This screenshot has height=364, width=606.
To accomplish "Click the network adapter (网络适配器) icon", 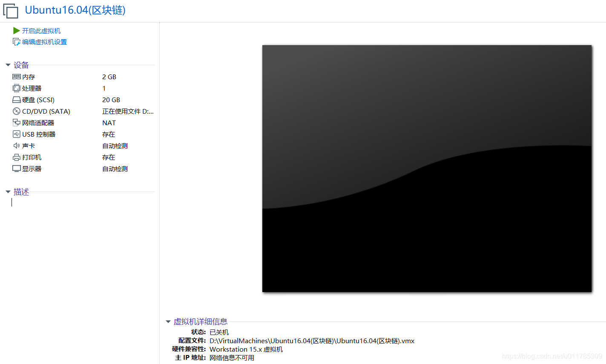I will tap(17, 123).
